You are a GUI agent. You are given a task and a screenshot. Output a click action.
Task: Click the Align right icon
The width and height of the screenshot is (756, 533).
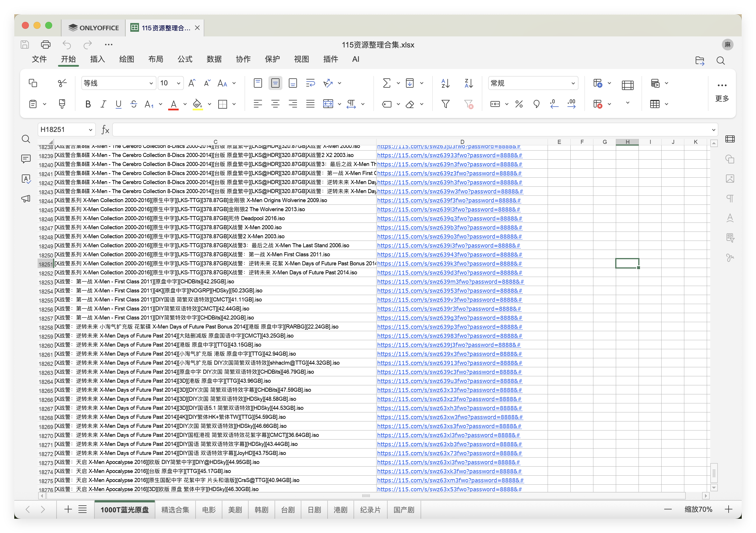point(293,104)
